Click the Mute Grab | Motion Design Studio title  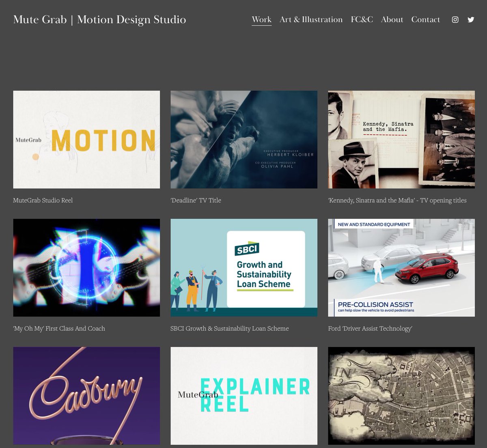click(99, 19)
